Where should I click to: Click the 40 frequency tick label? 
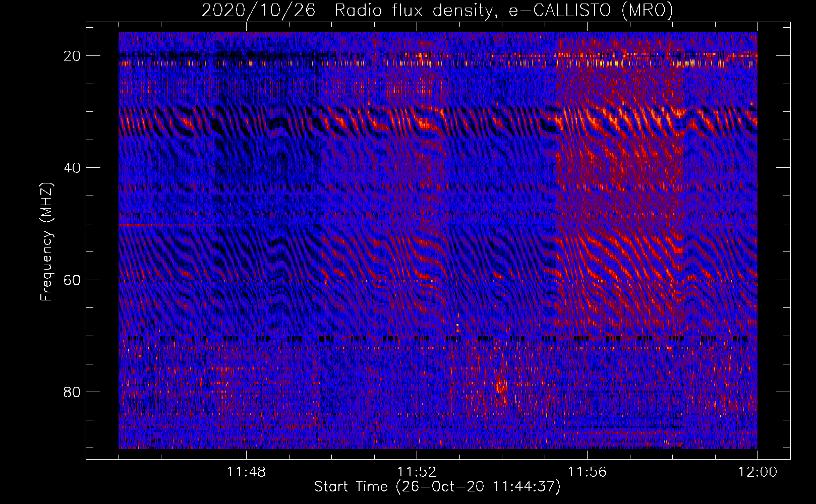point(72,168)
